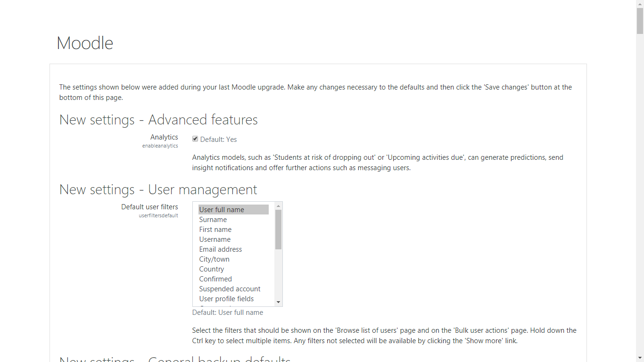
Task: Click the filters list scroll-down arrow
Action: (x=278, y=302)
